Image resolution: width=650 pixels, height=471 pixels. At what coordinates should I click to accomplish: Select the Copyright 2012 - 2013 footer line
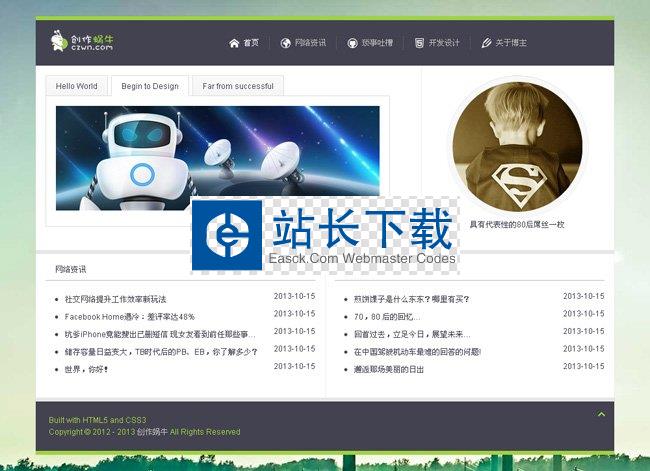pos(144,432)
